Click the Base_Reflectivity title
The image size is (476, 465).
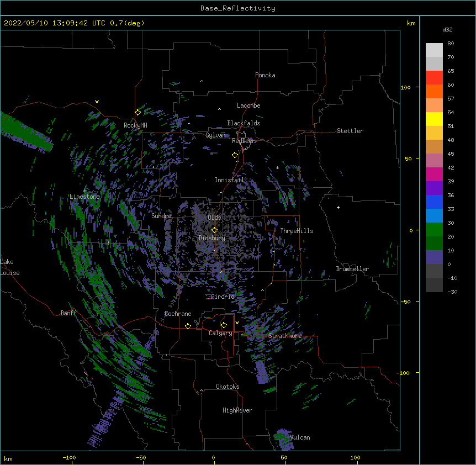pos(238,8)
